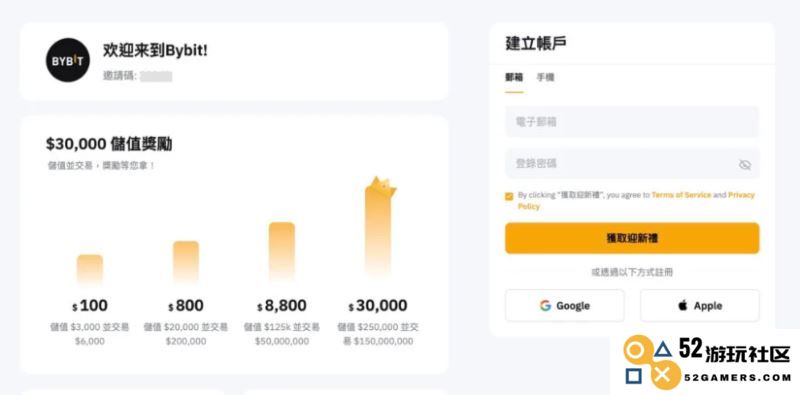Sign up with Google button
The image size is (800, 395).
[x=565, y=306]
